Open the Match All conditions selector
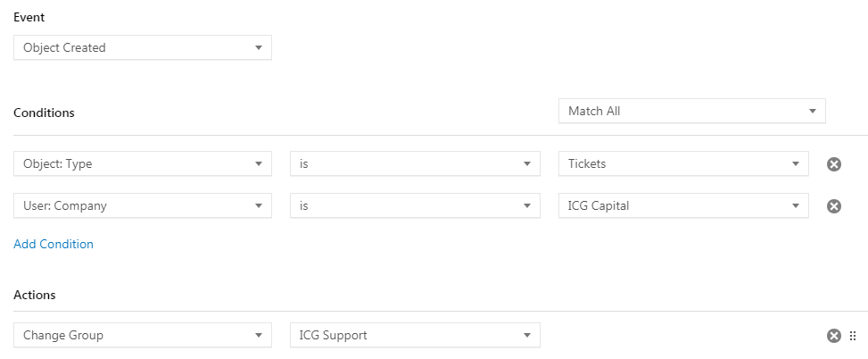This screenshot has height=359, width=868. (x=692, y=111)
